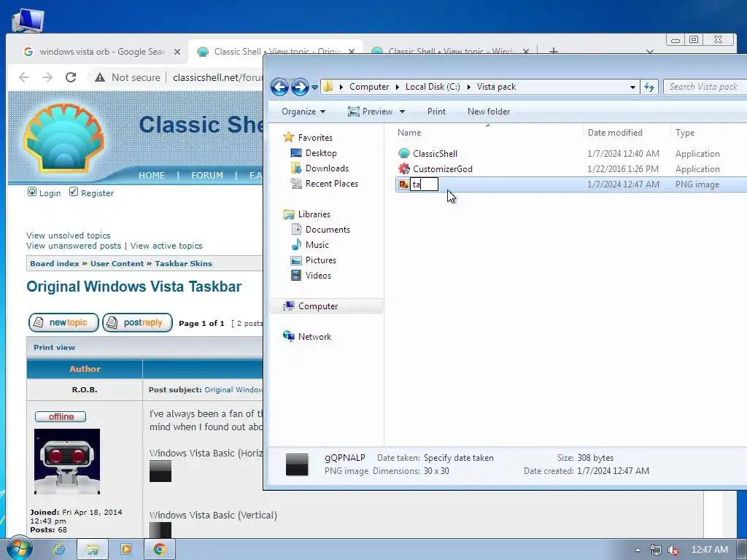This screenshot has width=747, height=560.
Task: Go forward with Explorer's blue Forward arrow
Action: (x=300, y=87)
